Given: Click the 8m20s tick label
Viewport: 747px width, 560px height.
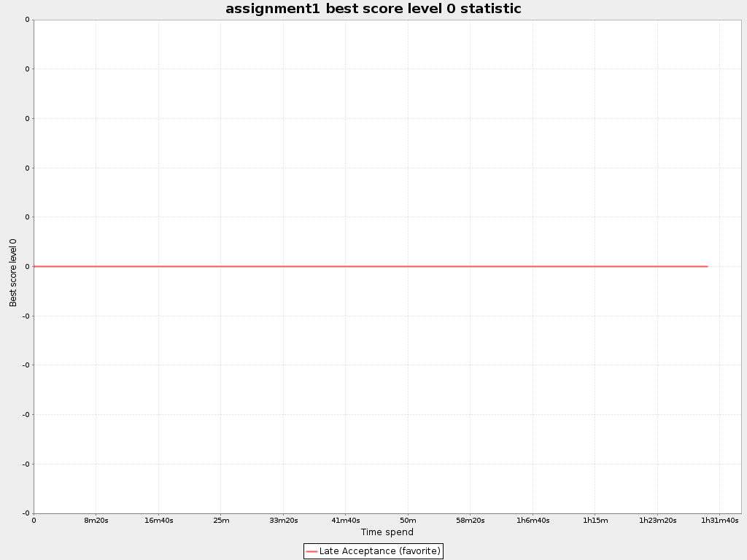Looking at the screenshot, I should pyautogui.click(x=96, y=521).
